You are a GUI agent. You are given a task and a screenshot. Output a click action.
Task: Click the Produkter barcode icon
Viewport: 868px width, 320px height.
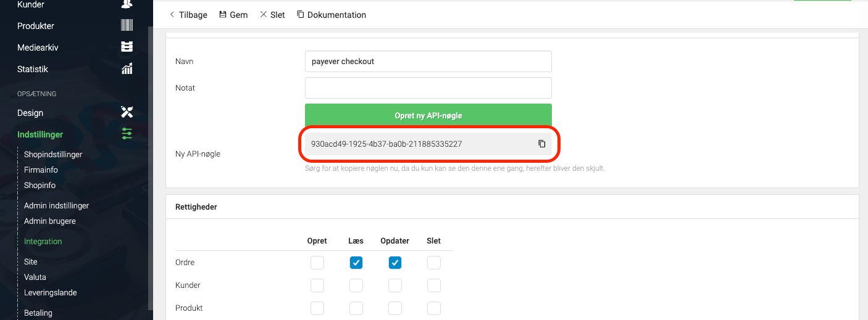coord(127,26)
